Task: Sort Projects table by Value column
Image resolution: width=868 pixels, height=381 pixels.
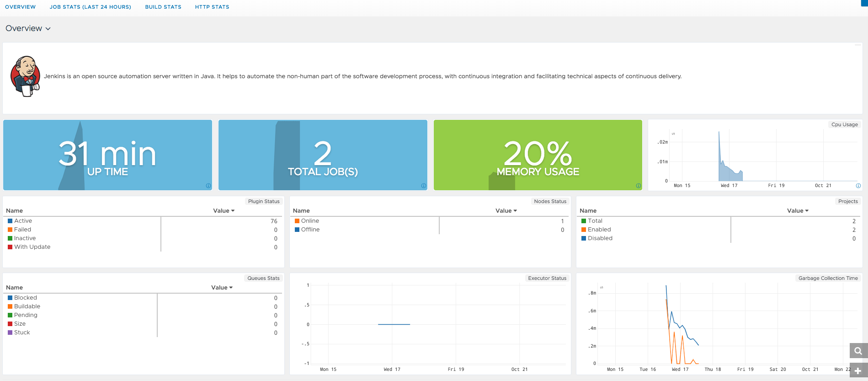Action: [x=798, y=211]
